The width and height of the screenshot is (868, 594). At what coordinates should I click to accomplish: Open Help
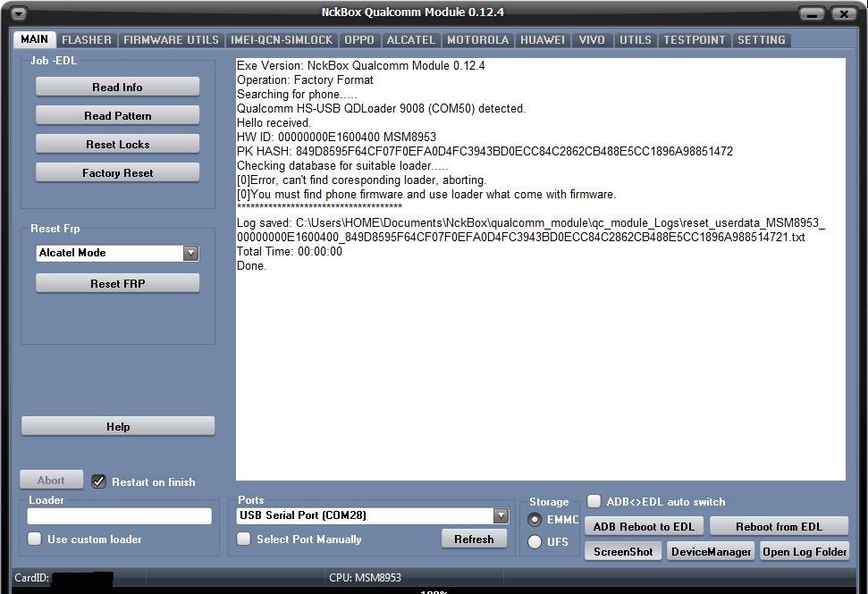point(118,426)
